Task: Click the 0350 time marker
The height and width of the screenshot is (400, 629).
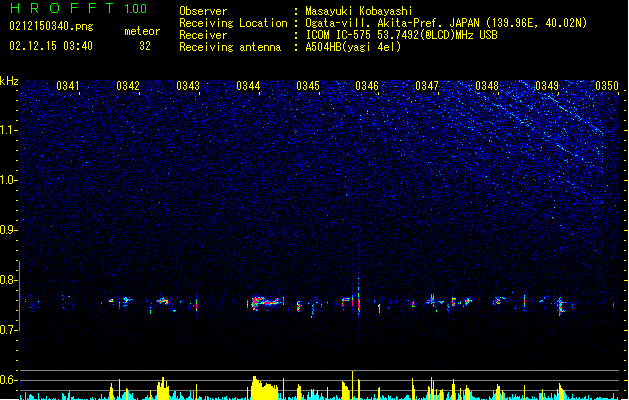Action: tap(607, 86)
